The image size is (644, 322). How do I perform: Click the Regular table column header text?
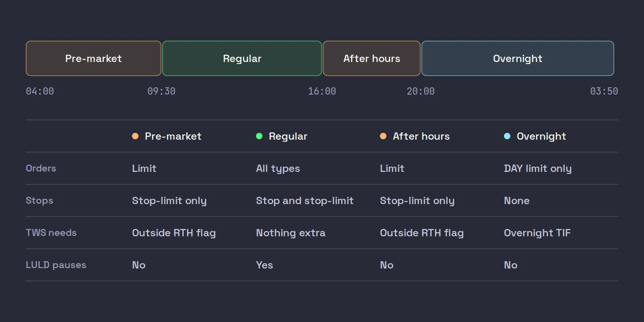288,136
